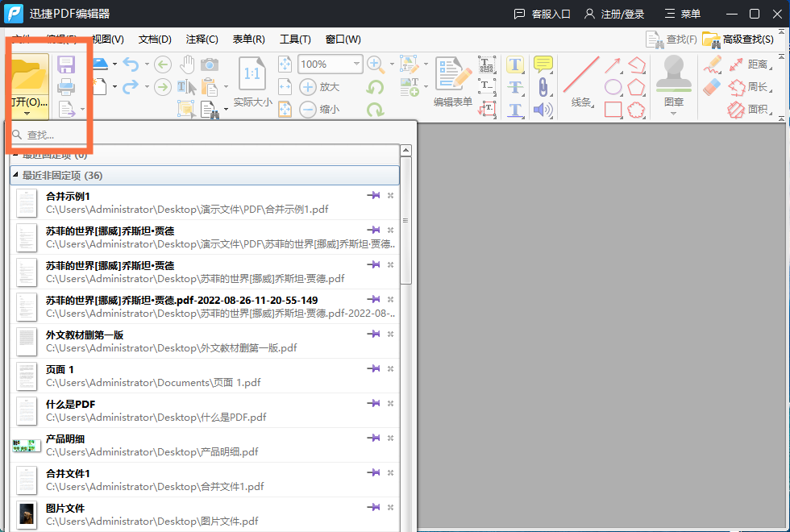This screenshot has height=532, width=790.
Task: Open the export document dropdown arrow
Action: click(82, 109)
